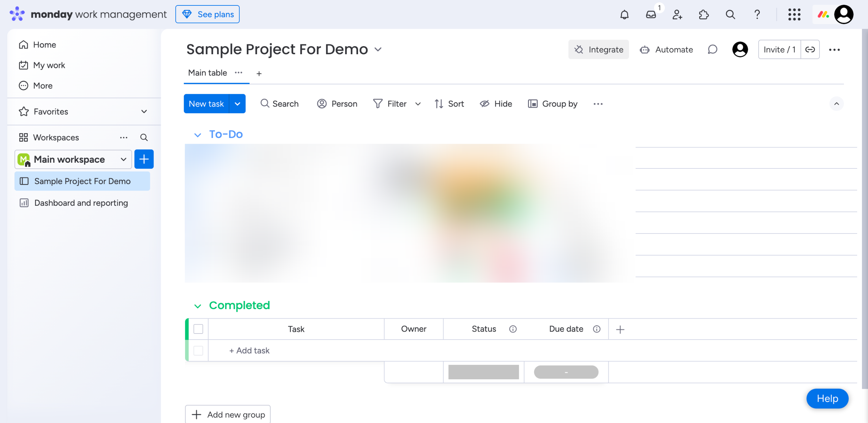Check the Completed group select-all checkbox
The width and height of the screenshot is (868, 423).
click(198, 329)
